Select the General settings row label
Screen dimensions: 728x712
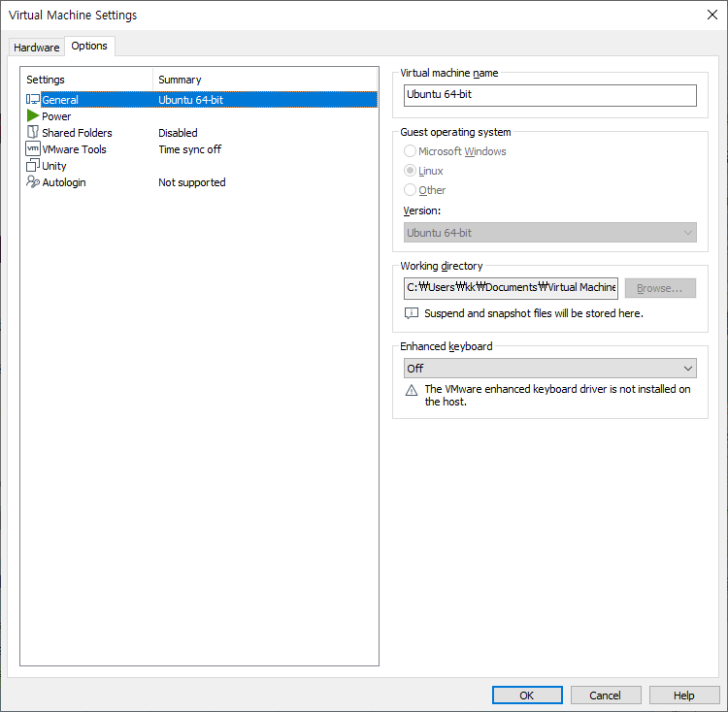[60, 100]
